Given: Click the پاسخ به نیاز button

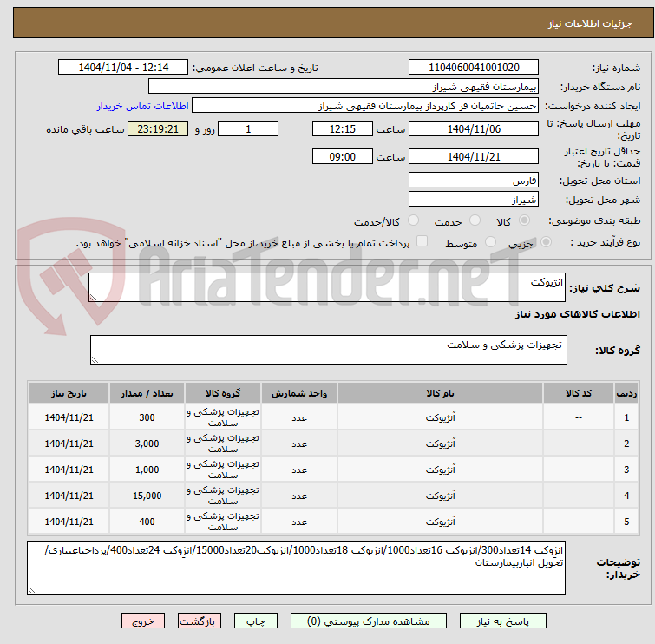Looking at the screenshot, I should [x=502, y=621].
